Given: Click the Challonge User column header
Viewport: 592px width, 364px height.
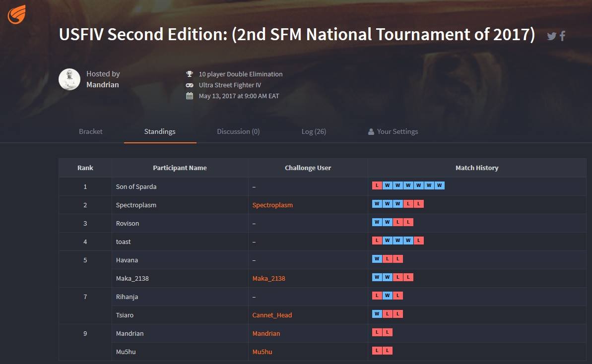Looking at the screenshot, I should [x=308, y=168].
